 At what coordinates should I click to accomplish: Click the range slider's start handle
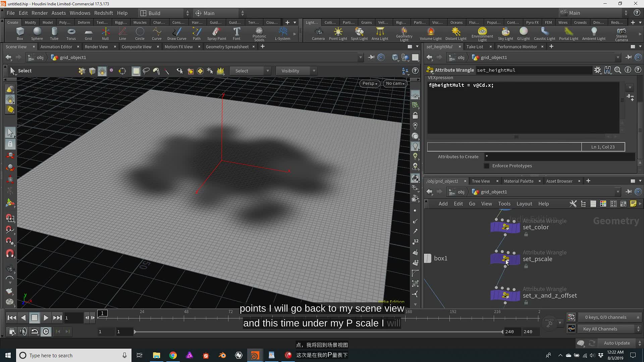pyautogui.click(x=135, y=331)
